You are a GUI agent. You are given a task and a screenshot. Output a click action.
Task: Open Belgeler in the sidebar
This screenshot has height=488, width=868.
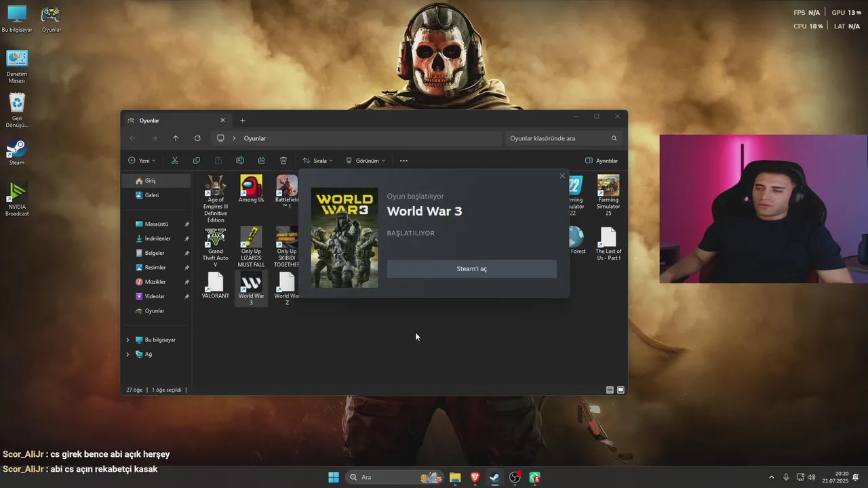point(157,253)
